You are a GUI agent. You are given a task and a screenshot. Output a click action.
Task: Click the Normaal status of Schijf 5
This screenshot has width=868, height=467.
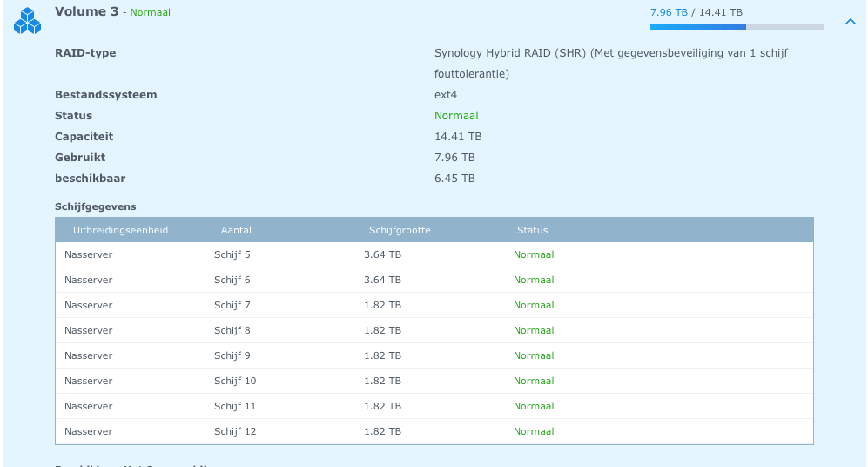pos(534,255)
